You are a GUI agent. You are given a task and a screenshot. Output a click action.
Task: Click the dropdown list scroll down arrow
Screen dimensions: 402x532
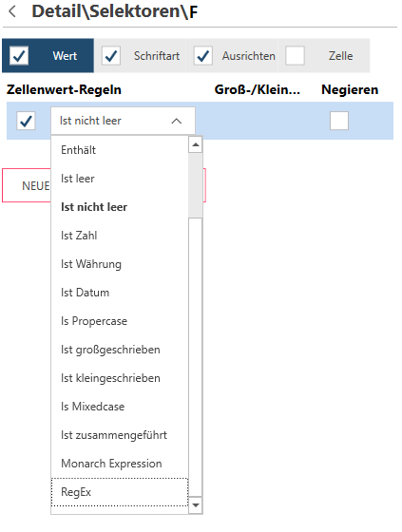point(195,505)
